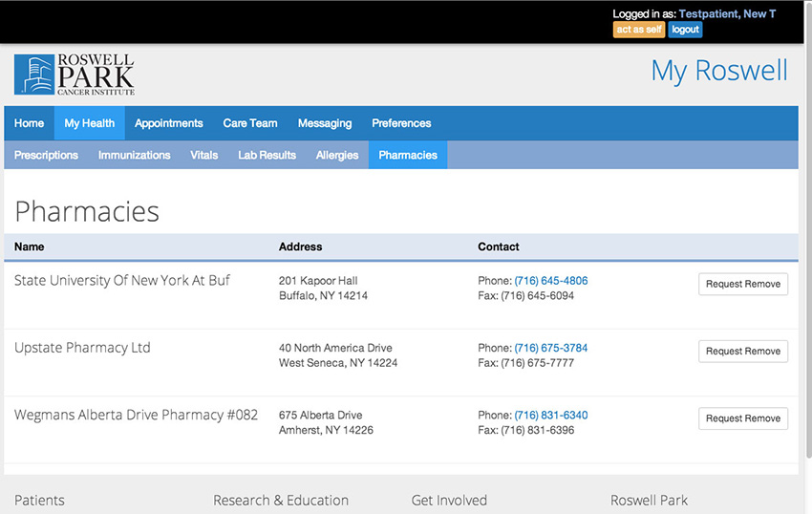Request removal of Upstate Pharmacy Ltd
Image resolution: width=812 pixels, height=514 pixels.
tap(743, 352)
